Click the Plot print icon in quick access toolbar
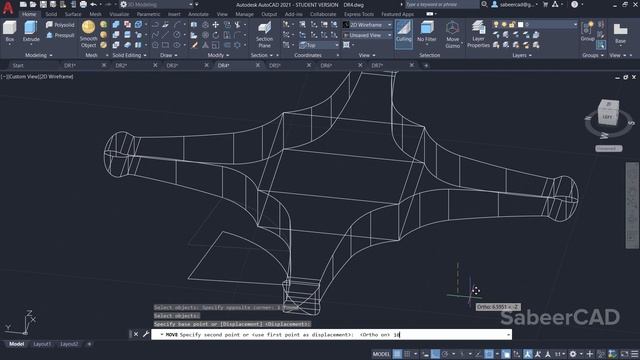The image size is (640, 360). pyautogui.click(x=83, y=4)
